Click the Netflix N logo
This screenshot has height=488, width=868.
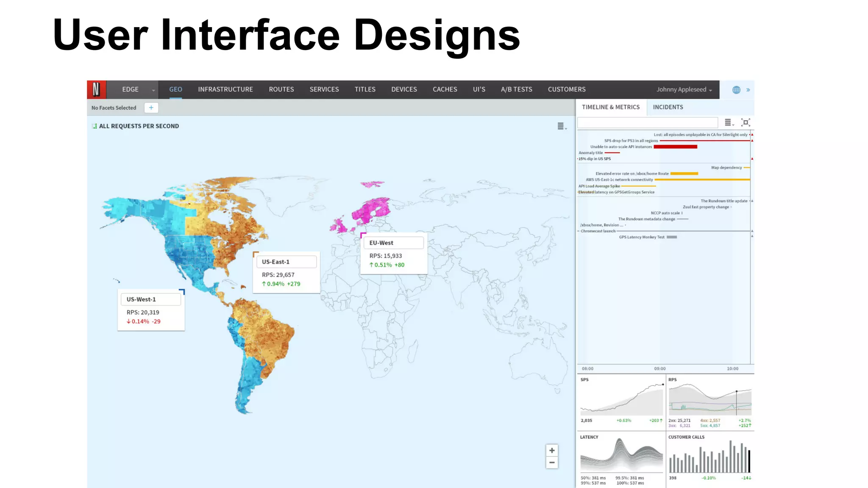click(97, 89)
